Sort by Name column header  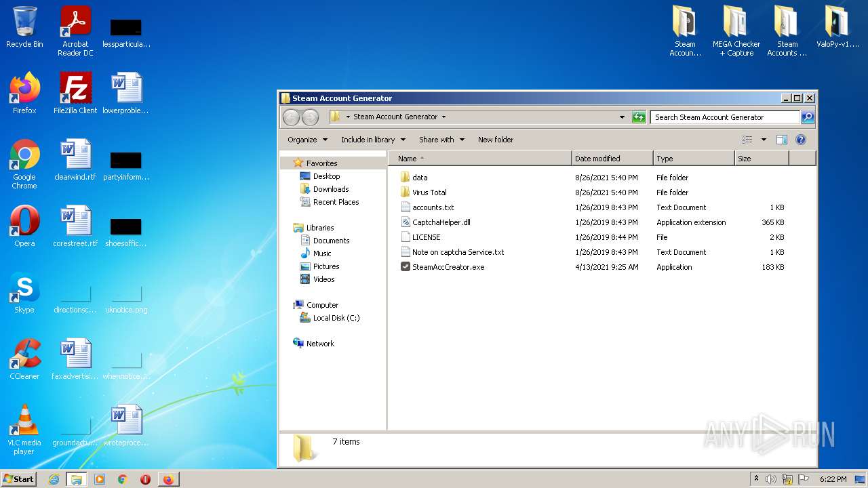click(480, 159)
